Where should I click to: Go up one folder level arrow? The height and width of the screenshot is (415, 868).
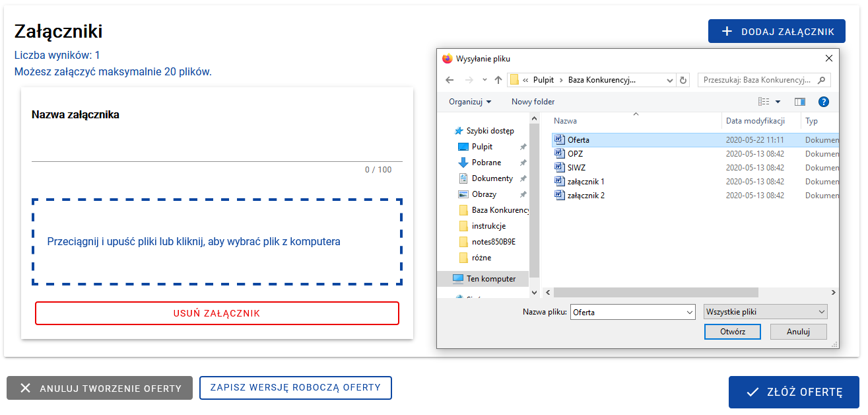coord(498,80)
